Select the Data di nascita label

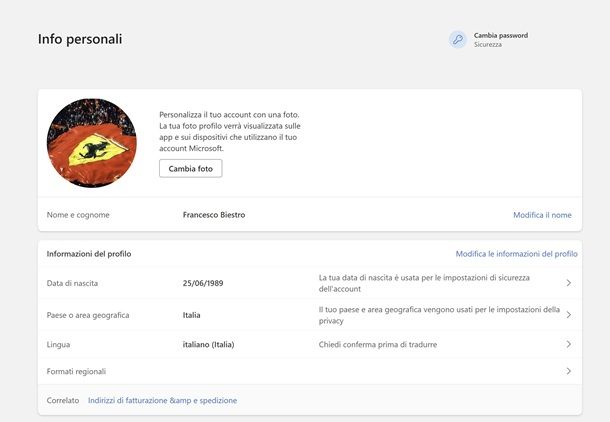pyautogui.click(x=72, y=283)
